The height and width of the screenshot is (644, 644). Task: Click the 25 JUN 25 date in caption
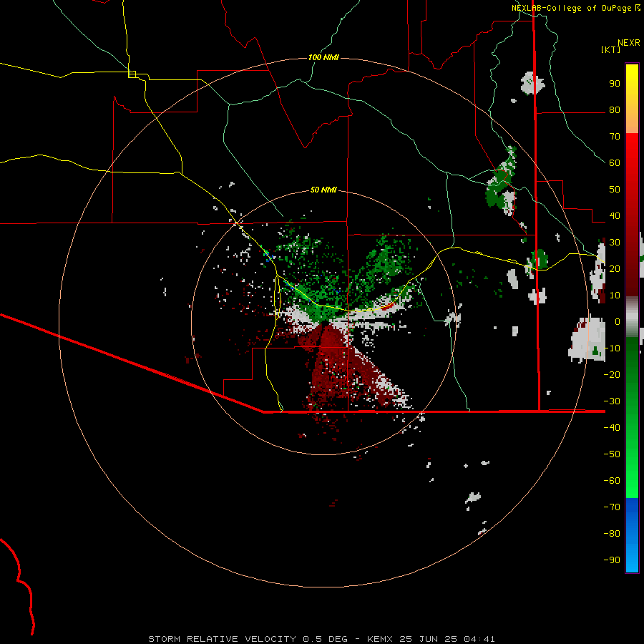tap(428, 639)
